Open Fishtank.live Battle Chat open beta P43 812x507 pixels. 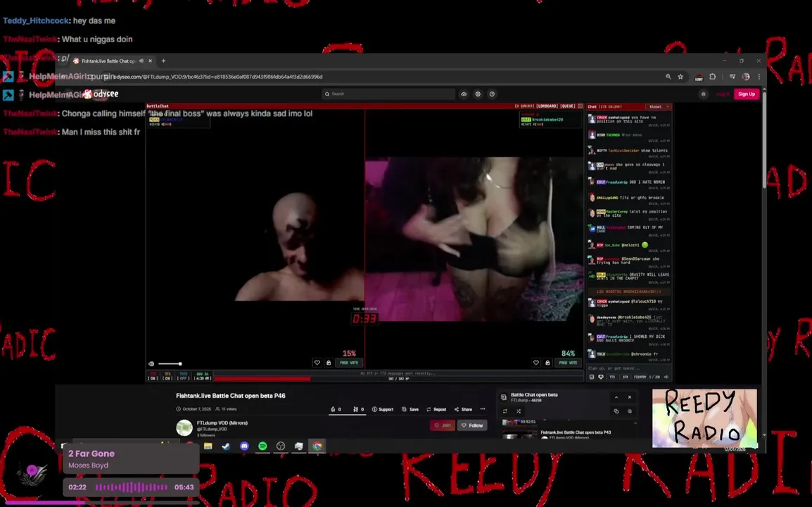tap(576, 432)
